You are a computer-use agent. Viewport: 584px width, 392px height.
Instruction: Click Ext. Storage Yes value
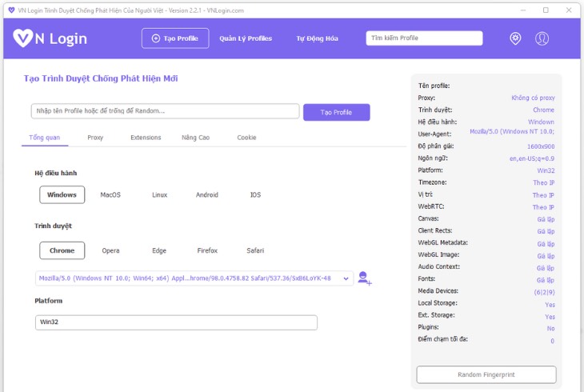(550, 316)
